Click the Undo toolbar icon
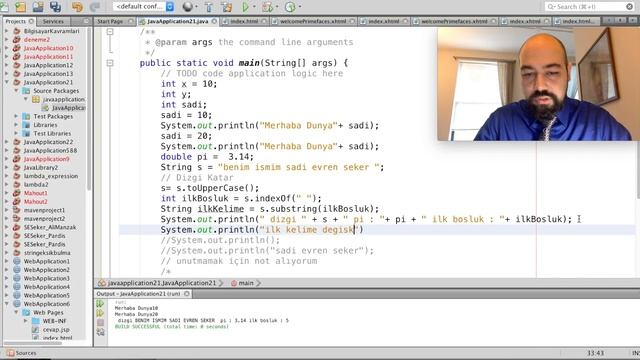The height and width of the screenshot is (360, 640). point(77,7)
